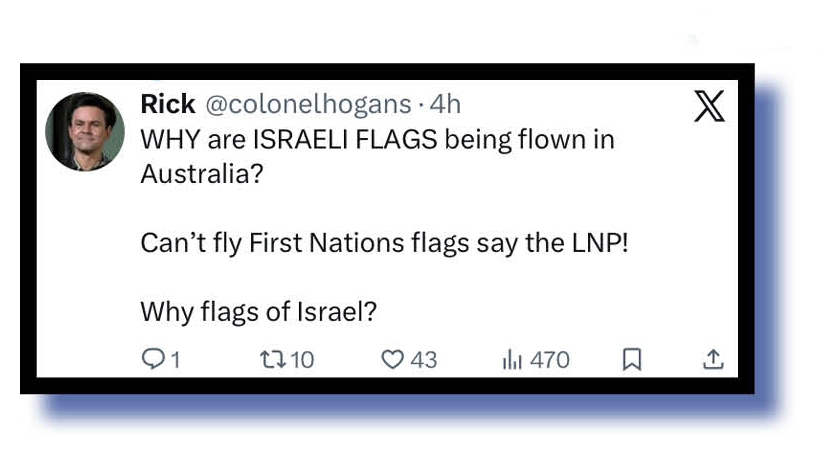Like the tweet using the heart icon

(x=393, y=360)
